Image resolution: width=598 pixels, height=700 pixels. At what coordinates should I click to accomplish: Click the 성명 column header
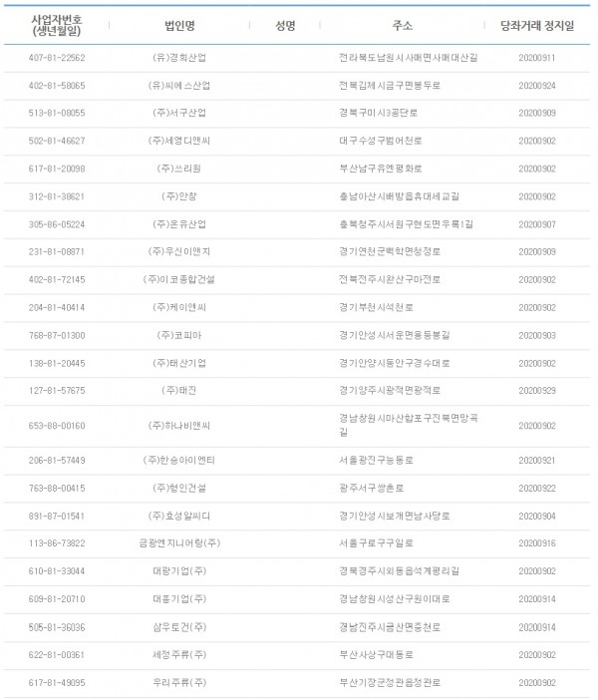pos(285,26)
